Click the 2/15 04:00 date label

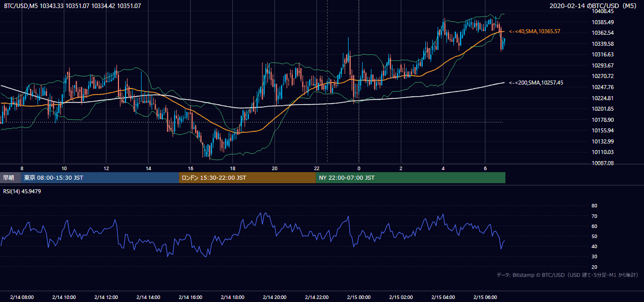[x=443, y=297]
